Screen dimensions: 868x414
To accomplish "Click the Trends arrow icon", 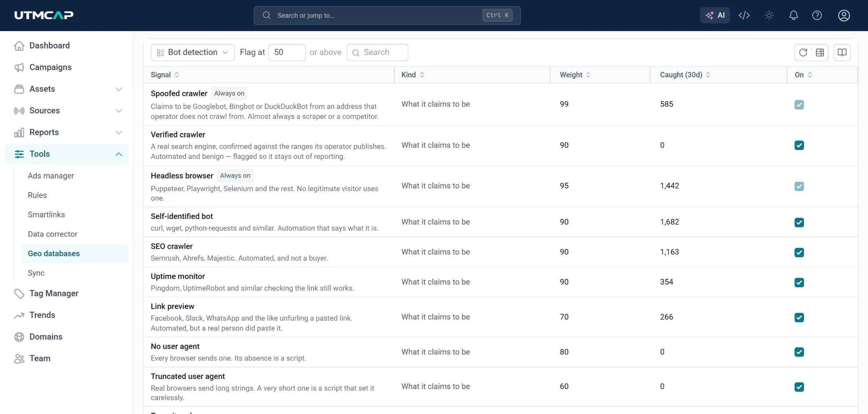I will pyautogui.click(x=19, y=315).
